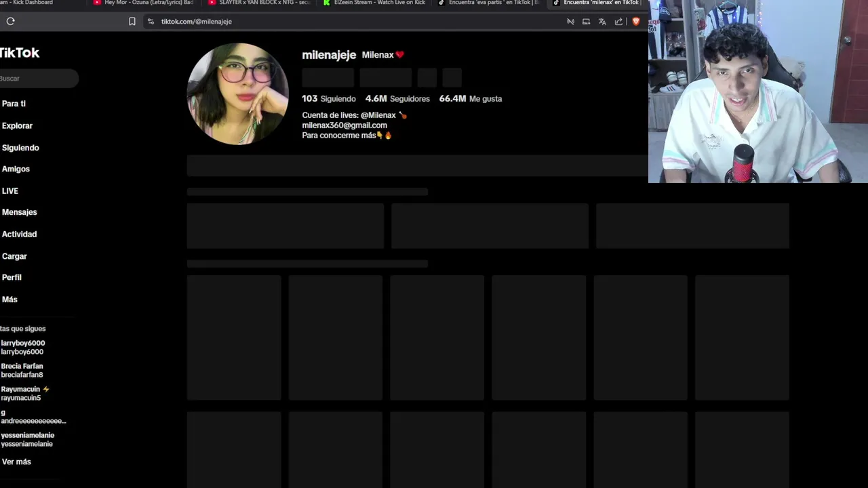Switch to ElZeein Stream Kick tab
The width and height of the screenshot is (868, 488).
374,3
